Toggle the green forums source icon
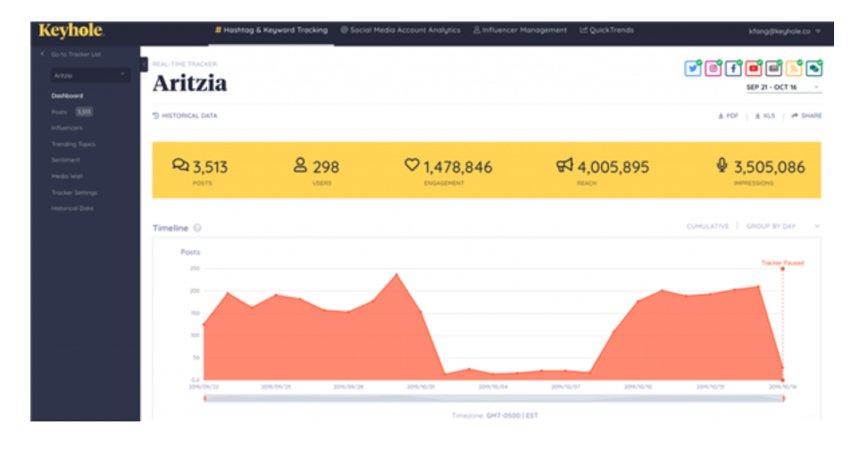 [814, 68]
